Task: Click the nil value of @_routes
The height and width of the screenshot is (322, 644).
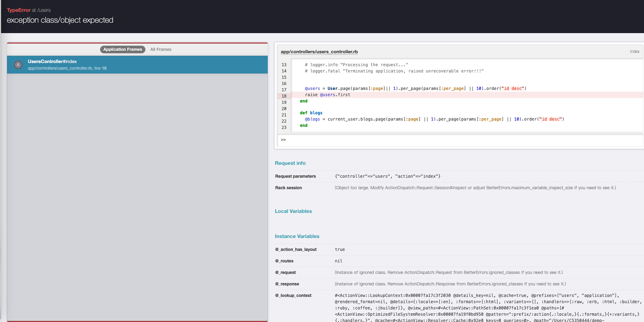Action: click(x=339, y=261)
